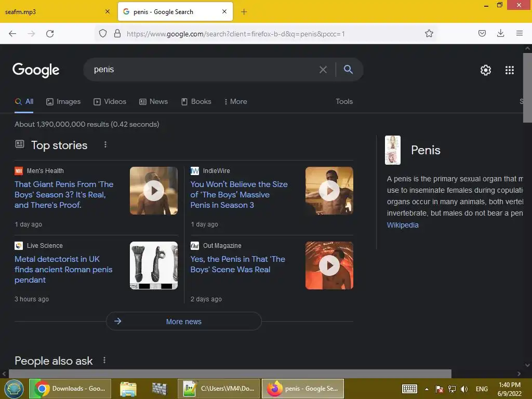Open File Explorer from the taskbar
Screen dimensions: 532x399
pyautogui.click(x=128, y=389)
